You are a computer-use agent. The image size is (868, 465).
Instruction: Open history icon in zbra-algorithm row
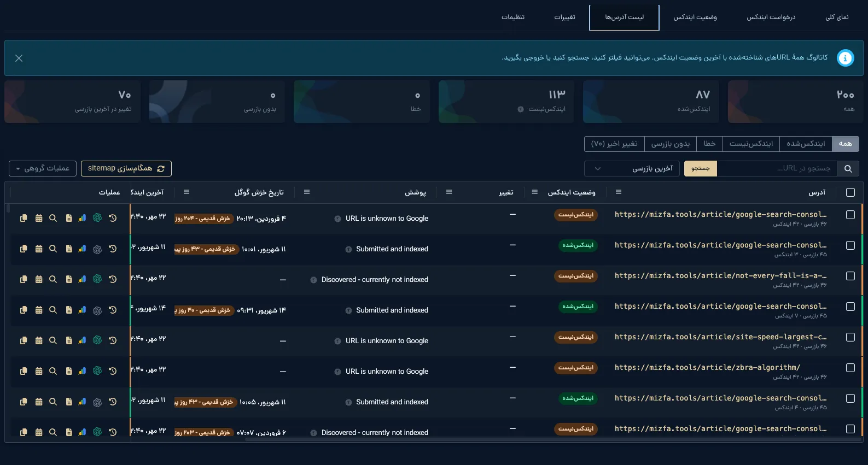[x=113, y=371]
